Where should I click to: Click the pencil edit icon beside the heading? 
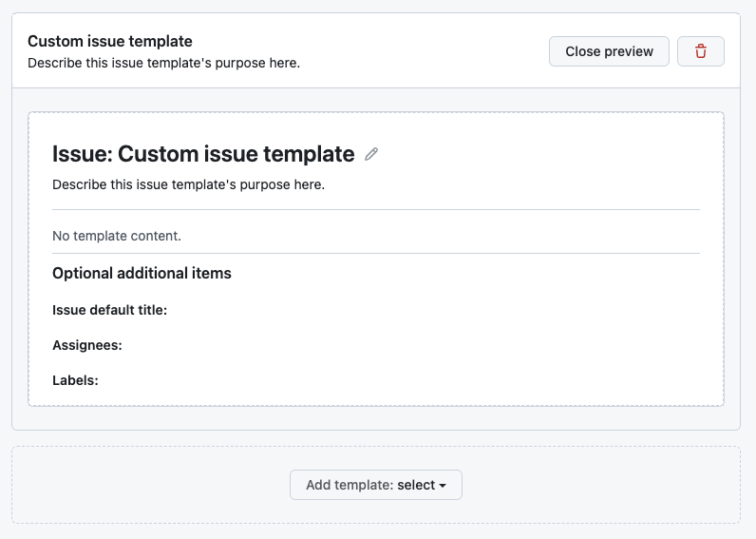pos(371,154)
